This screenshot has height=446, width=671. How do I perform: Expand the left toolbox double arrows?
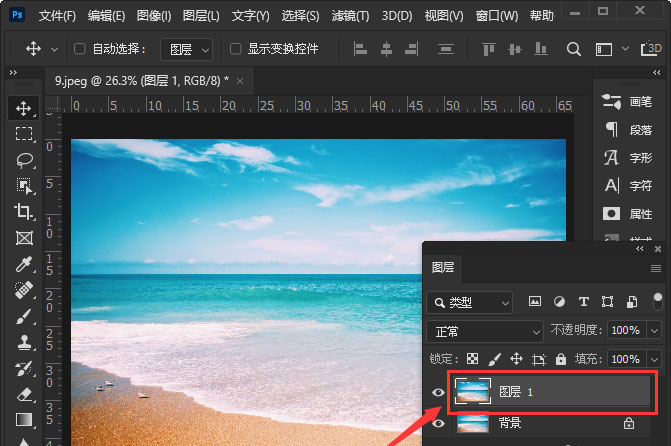[x=13, y=73]
